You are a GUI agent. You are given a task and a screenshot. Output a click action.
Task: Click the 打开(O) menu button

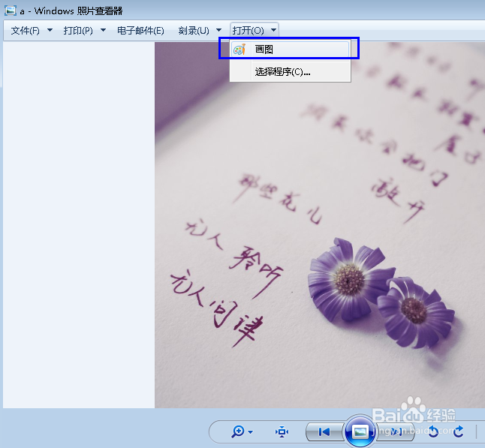[248, 30]
